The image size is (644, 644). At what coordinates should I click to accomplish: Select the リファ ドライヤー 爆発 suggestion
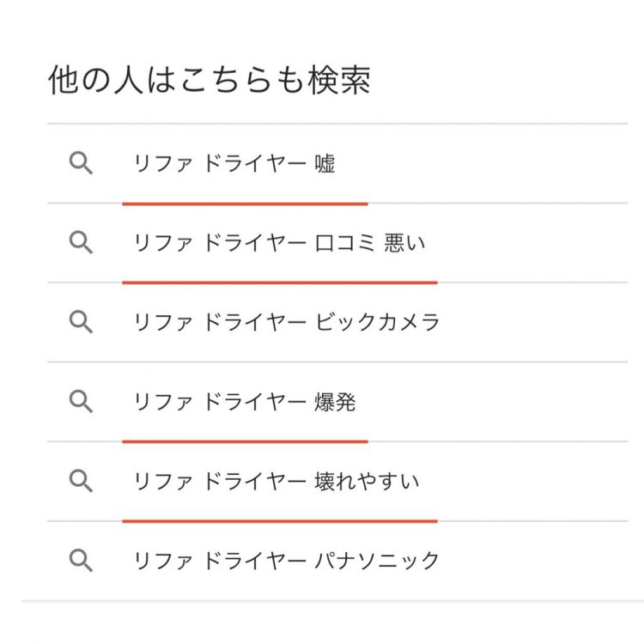337,402
